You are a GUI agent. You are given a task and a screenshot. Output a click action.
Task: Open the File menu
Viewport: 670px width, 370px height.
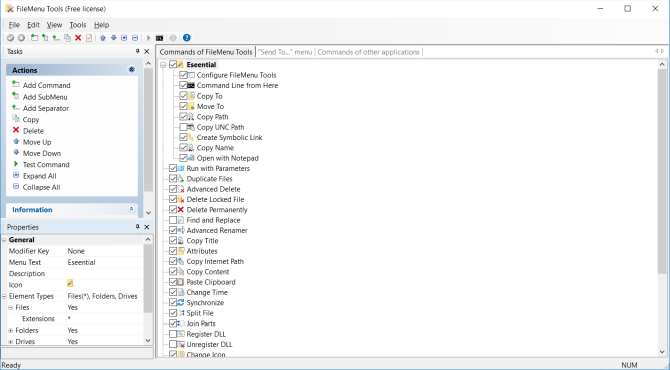14,25
